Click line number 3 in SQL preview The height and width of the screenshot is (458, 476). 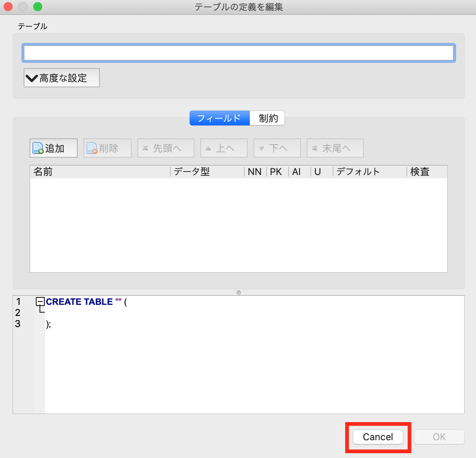tap(18, 324)
